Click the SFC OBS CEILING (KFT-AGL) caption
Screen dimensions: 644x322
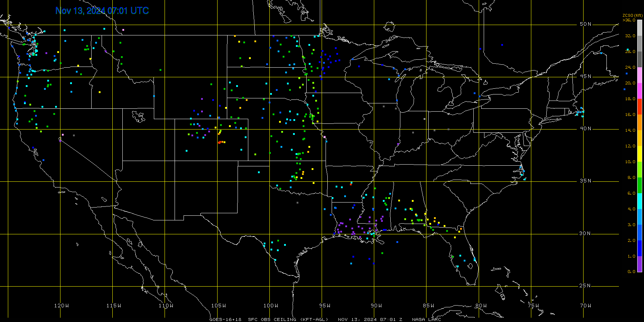point(288,319)
